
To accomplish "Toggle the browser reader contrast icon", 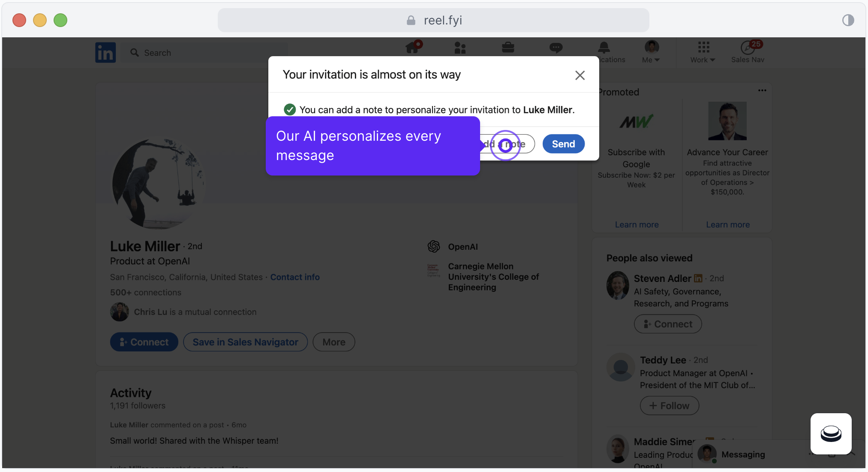I will pos(848,20).
